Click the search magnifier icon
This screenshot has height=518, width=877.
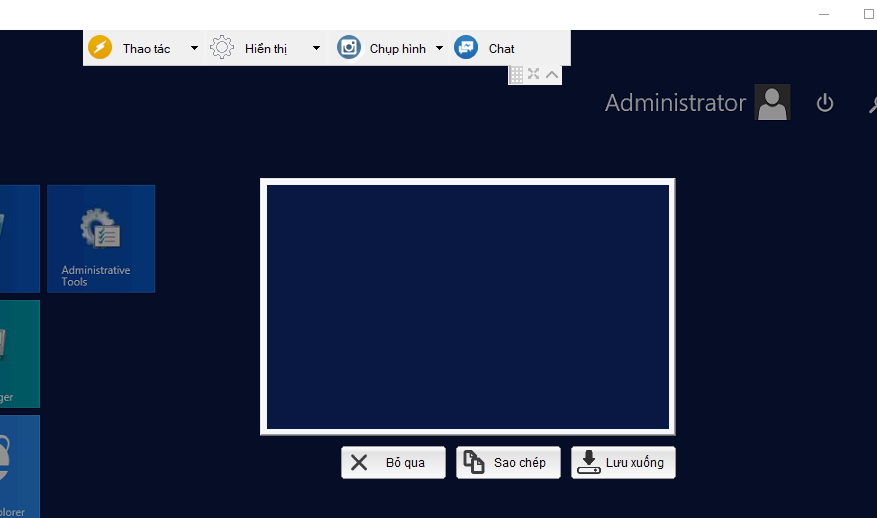[x=873, y=104]
